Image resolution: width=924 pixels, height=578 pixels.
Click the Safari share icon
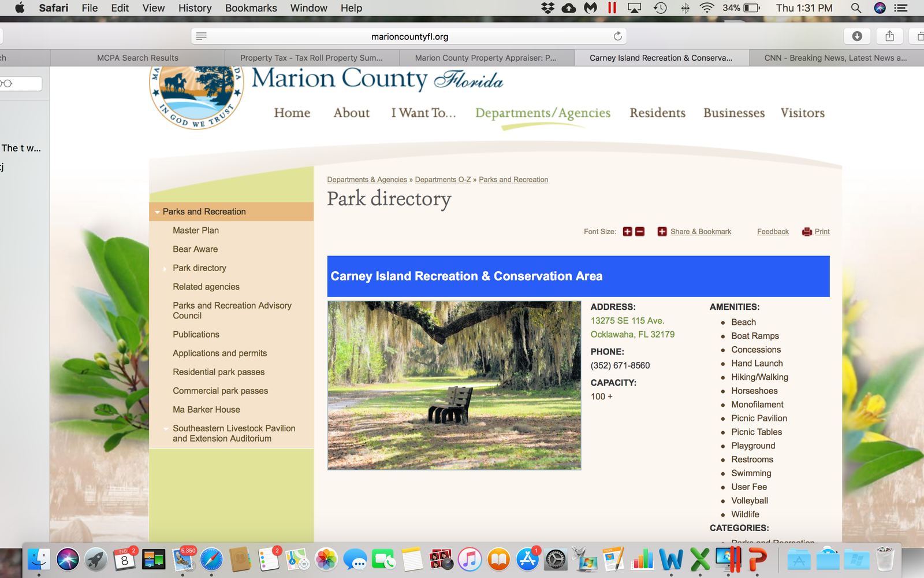point(889,36)
